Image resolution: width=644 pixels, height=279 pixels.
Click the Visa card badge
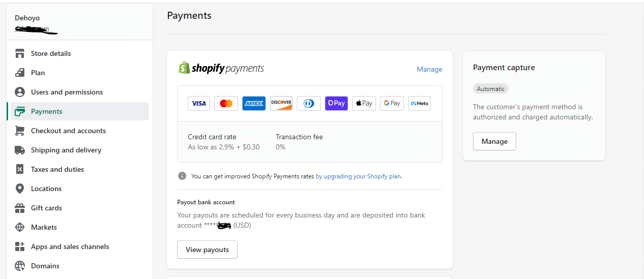click(199, 103)
